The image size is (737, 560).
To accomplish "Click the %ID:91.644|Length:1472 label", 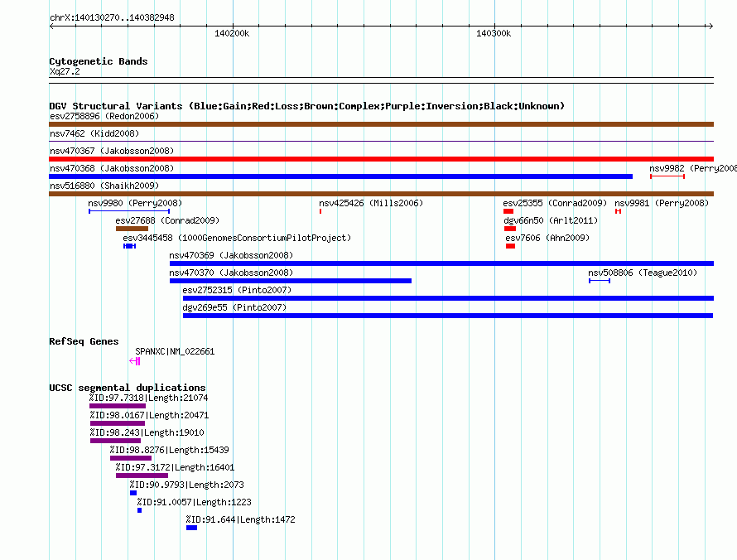I will click(x=241, y=519).
